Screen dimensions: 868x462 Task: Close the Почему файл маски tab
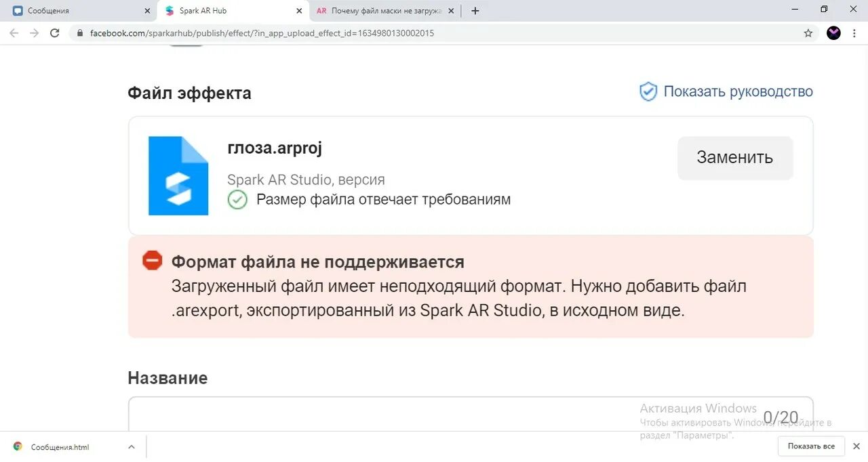(x=452, y=11)
